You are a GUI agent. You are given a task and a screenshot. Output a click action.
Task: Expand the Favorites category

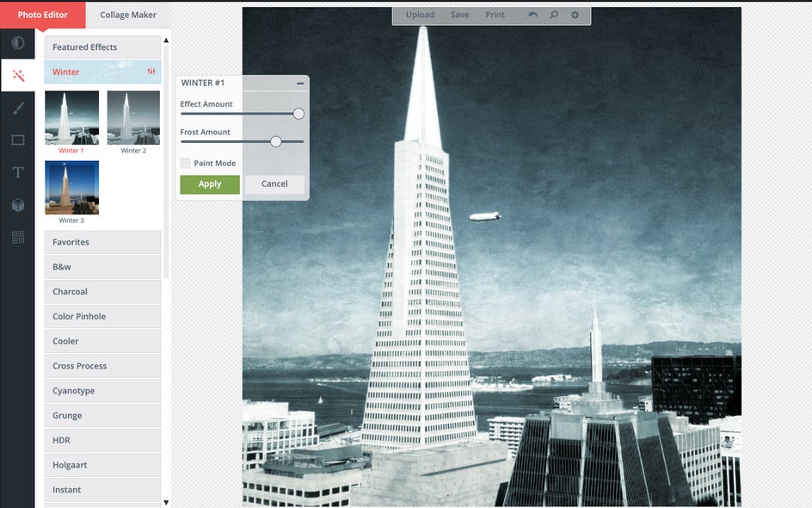(102, 242)
